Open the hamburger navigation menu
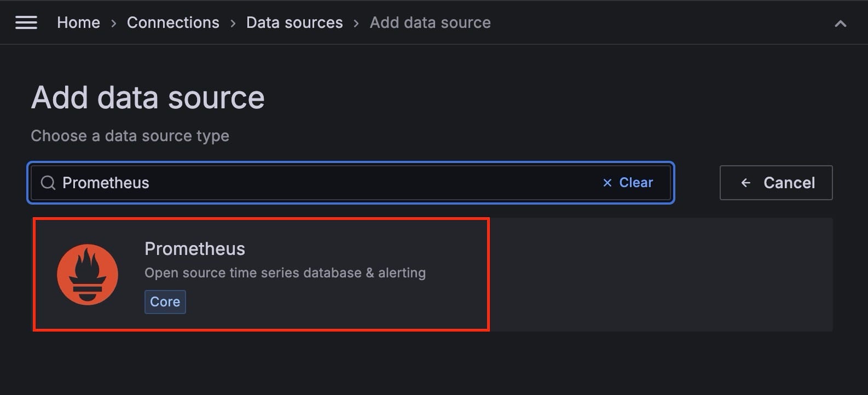The height and width of the screenshot is (395, 868). [x=26, y=22]
